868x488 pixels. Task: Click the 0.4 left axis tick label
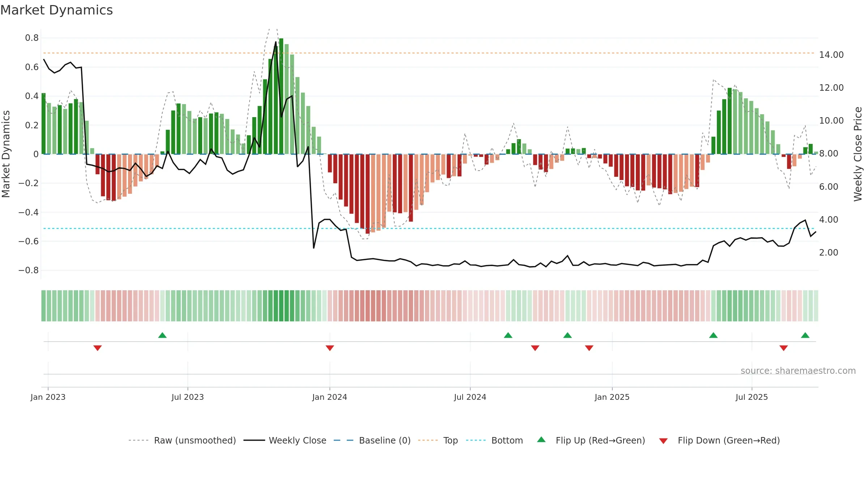click(32, 96)
